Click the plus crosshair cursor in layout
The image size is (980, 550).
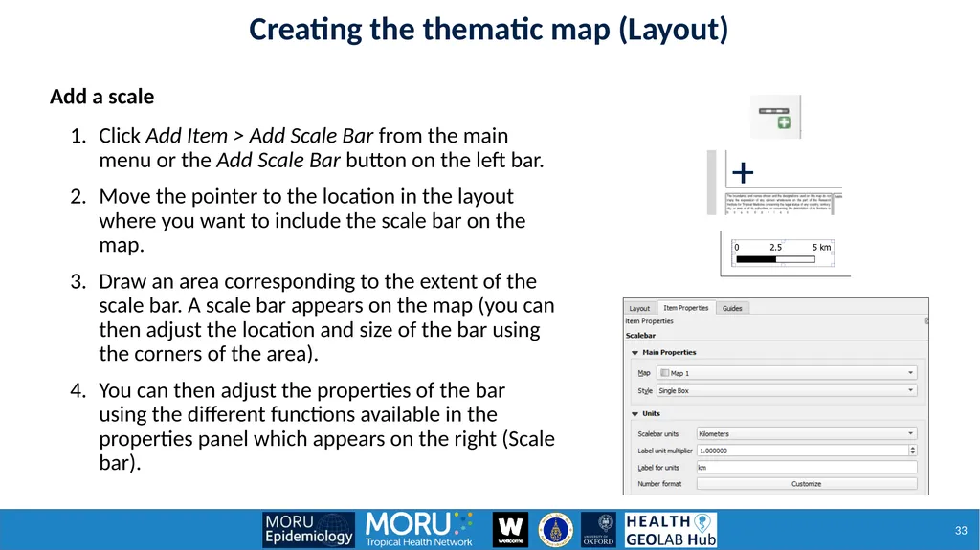[743, 173]
